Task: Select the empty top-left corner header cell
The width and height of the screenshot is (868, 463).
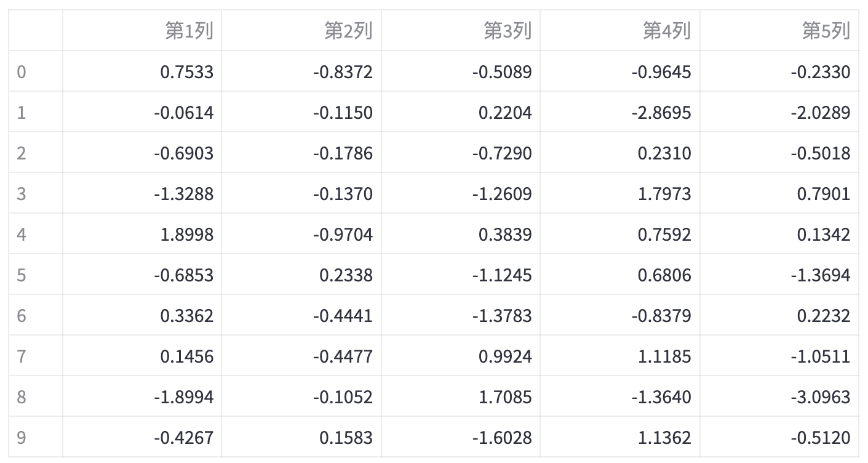Action: 35,31
